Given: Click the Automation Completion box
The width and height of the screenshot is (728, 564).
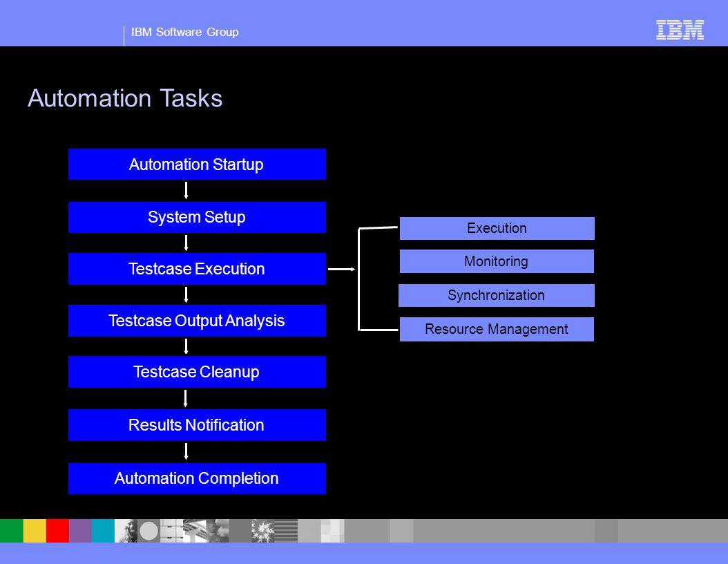Looking at the screenshot, I should coord(197,478).
